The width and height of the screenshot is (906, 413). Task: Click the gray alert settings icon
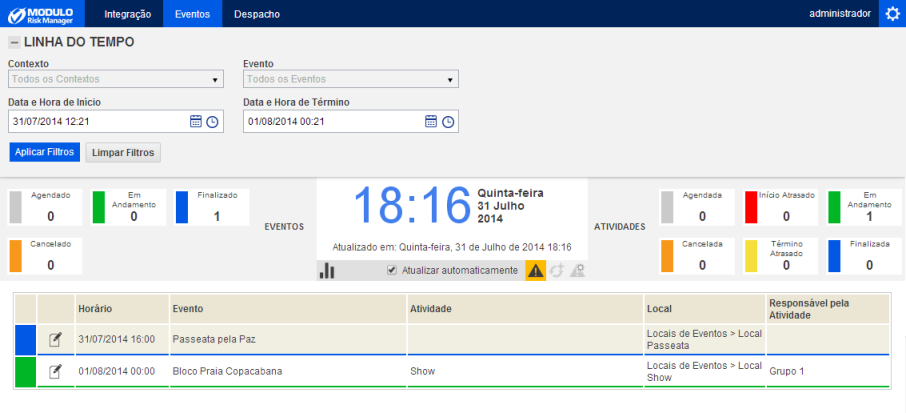point(578,270)
